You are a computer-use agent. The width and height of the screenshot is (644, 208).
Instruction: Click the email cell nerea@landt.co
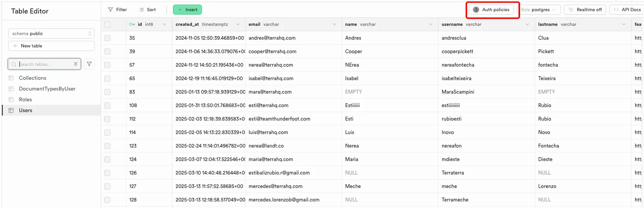(293, 146)
